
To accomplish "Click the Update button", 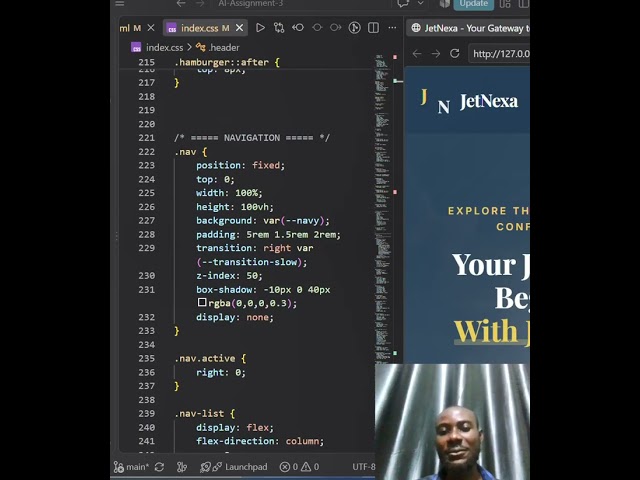I will pos(473,4).
